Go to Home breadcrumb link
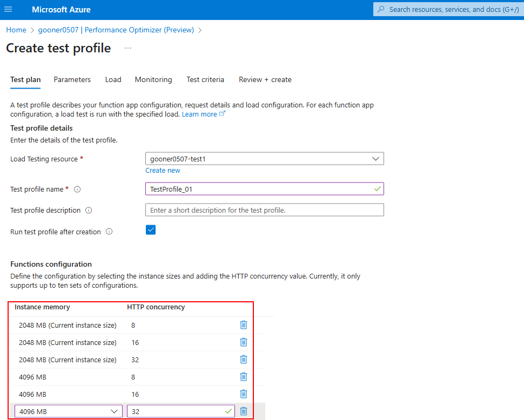 point(16,30)
